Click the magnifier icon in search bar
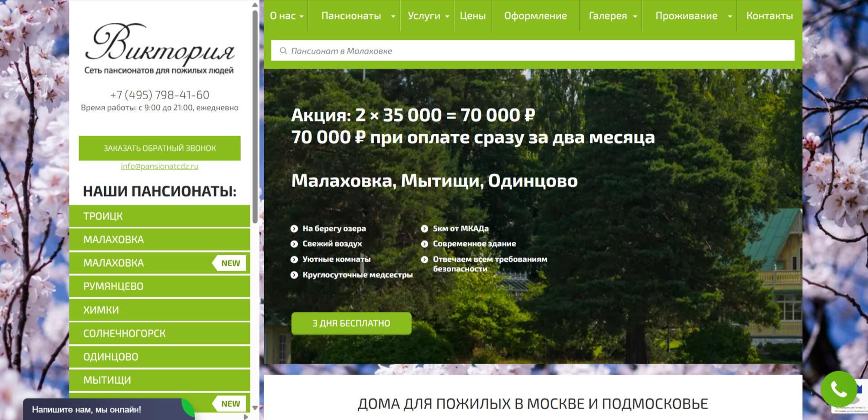This screenshot has width=868, height=420. [283, 51]
